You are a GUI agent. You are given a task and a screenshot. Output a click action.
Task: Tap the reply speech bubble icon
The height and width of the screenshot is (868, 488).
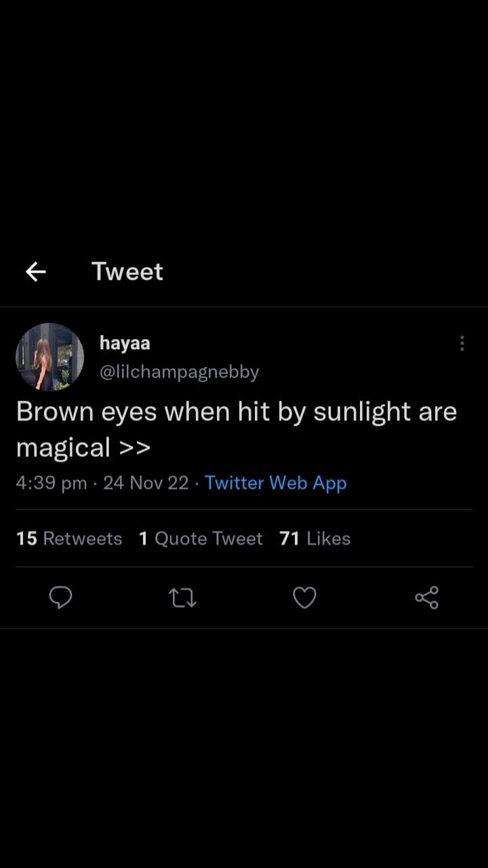pyautogui.click(x=61, y=597)
